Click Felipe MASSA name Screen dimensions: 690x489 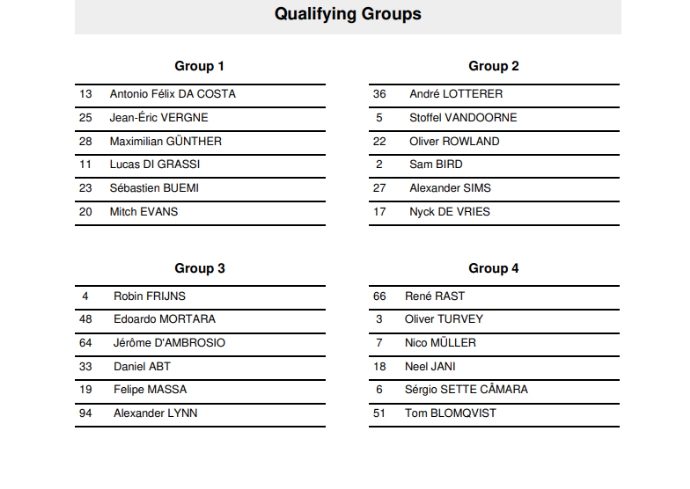point(150,390)
